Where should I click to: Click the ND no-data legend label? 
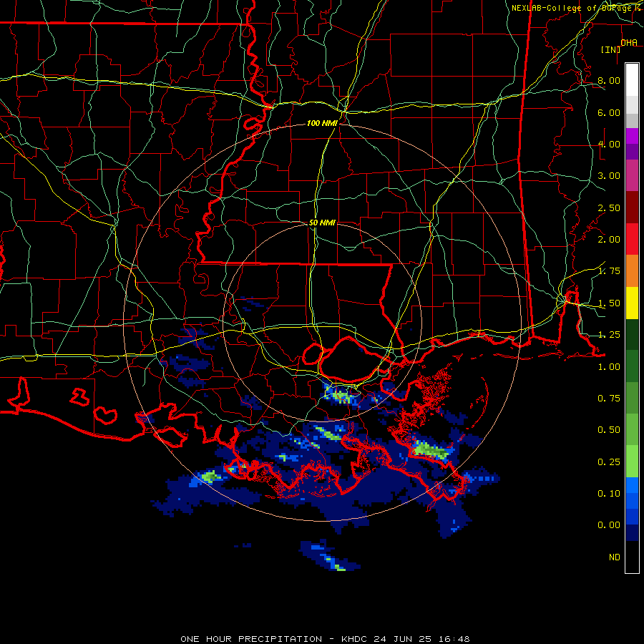point(615,557)
